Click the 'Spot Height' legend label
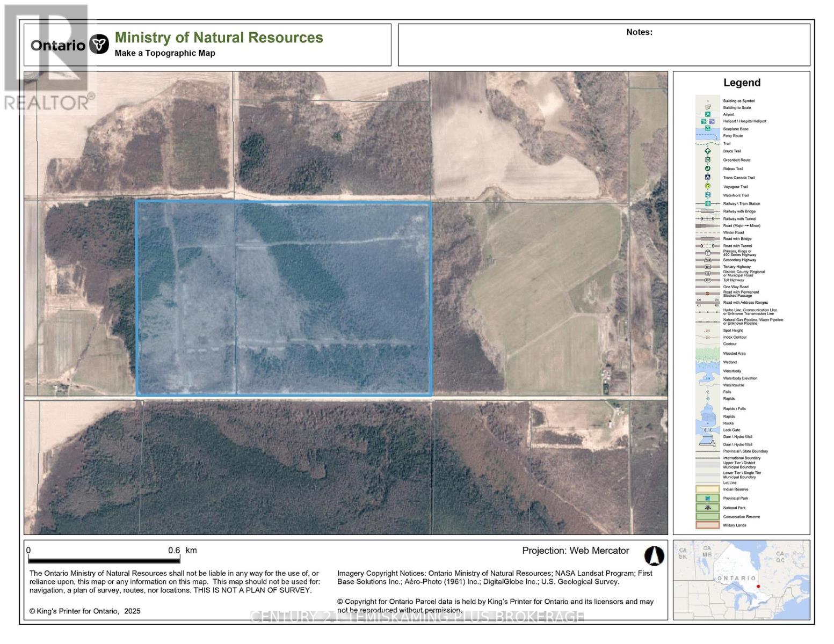 (x=733, y=331)
